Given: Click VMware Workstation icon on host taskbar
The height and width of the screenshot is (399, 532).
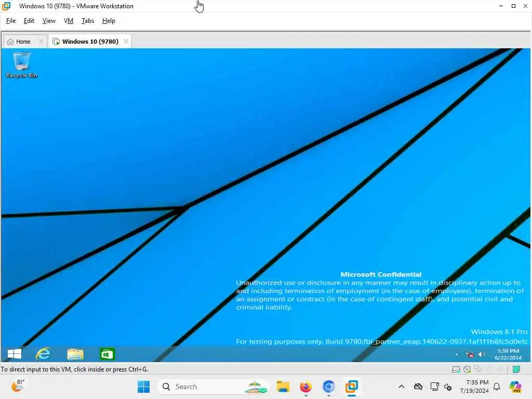Looking at the screenshot, I should coord(352,387).
